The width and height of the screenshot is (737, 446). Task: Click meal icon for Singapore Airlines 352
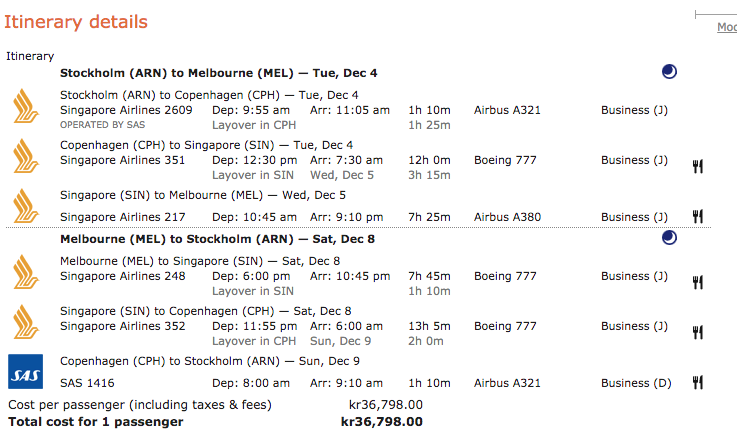[x=698, y=332]
